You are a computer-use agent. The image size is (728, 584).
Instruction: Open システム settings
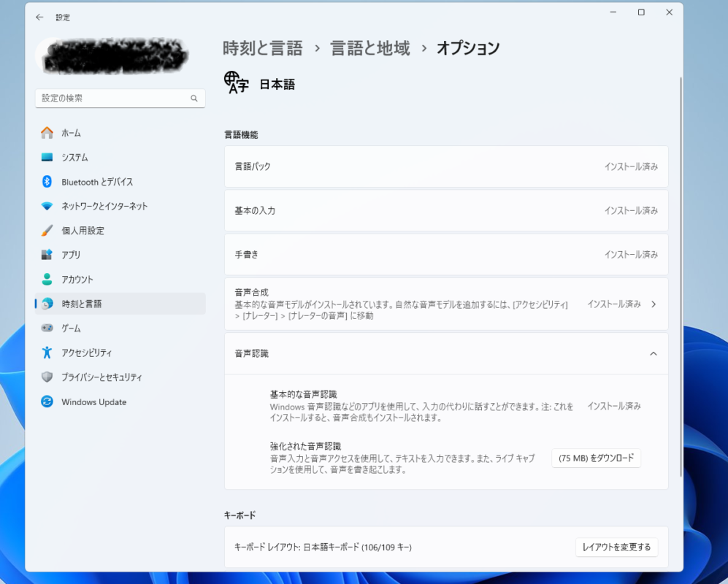tap(120, 158)
